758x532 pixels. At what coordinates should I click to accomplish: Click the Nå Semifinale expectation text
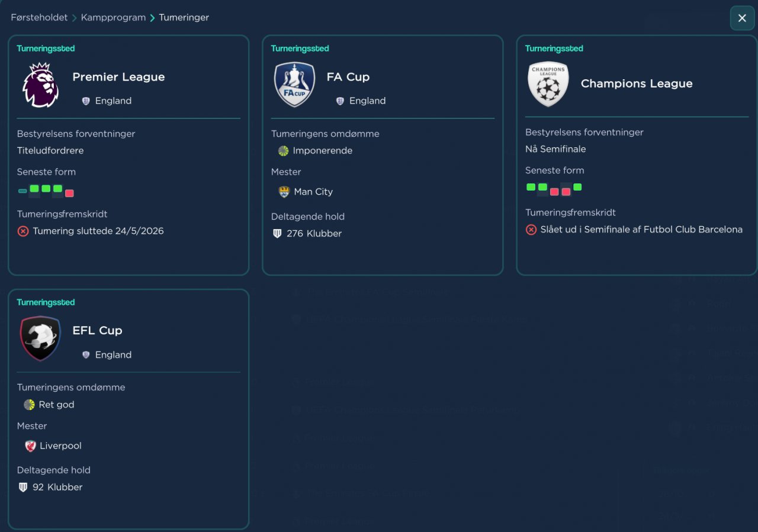pos(555,149)
